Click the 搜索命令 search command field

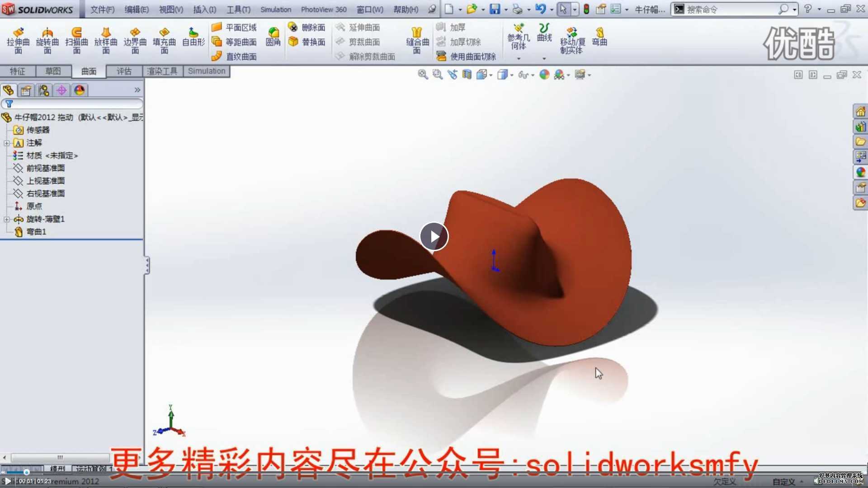point(733,9)
